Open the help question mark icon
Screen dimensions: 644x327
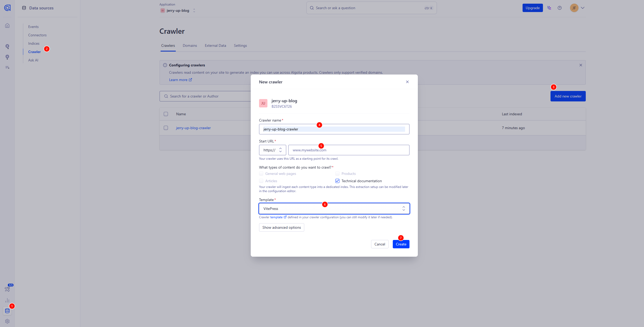click(x=560, y=8)
